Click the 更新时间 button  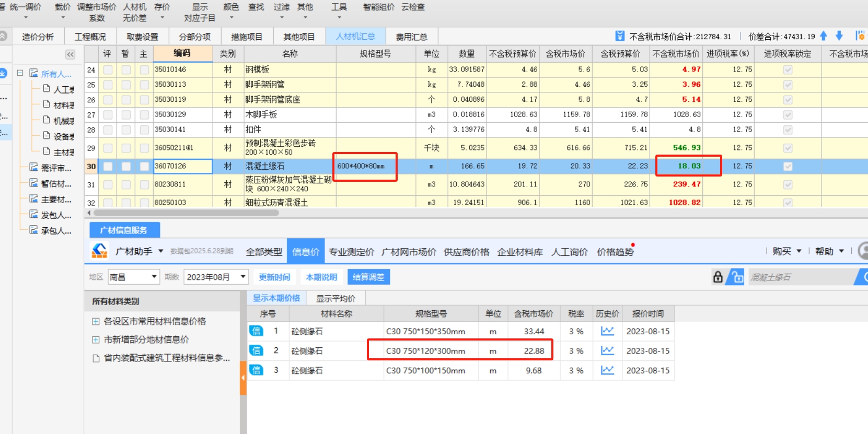click(x=274, y=277)
